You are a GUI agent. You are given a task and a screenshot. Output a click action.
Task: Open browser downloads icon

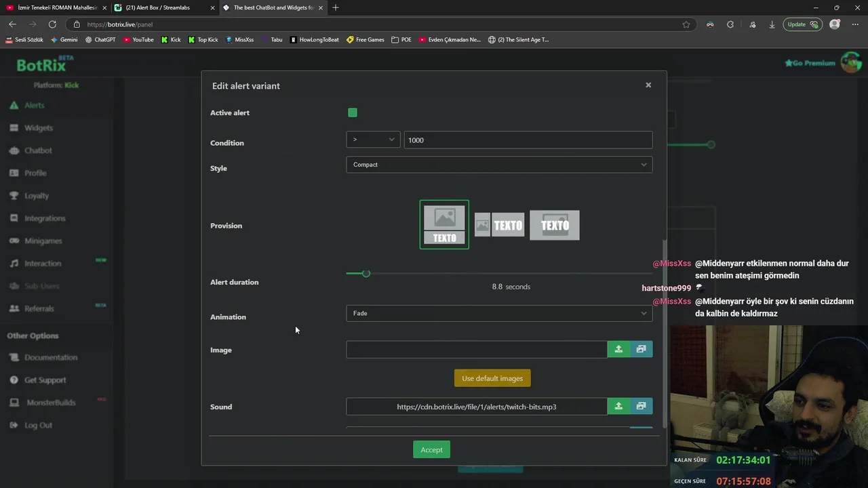point(772,24)
